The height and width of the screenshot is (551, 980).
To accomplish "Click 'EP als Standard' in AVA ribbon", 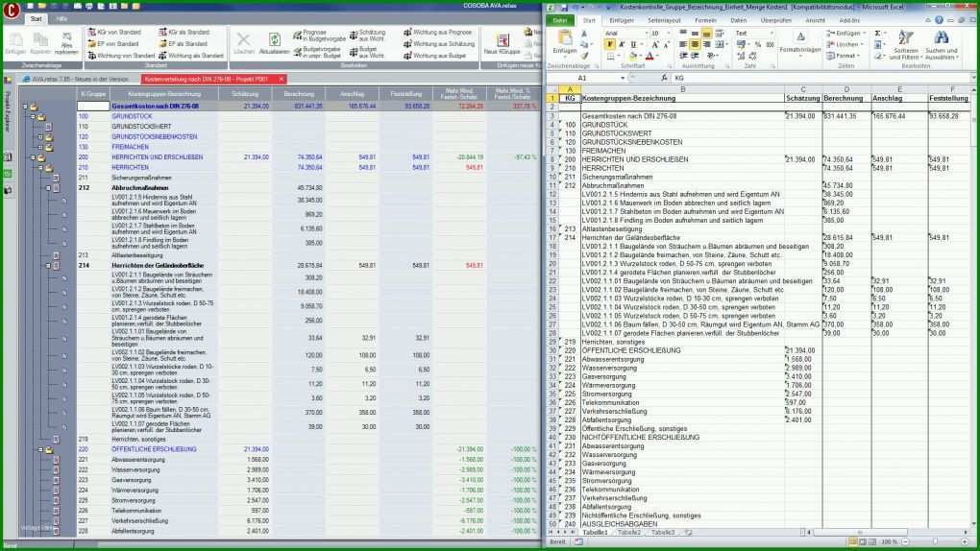I will click(x=184, y=44).
